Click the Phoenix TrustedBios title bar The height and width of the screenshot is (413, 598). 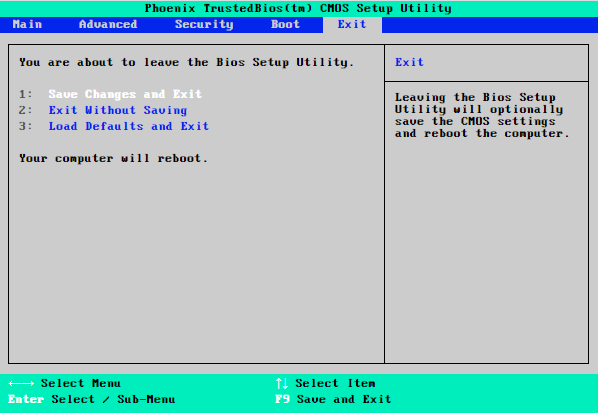point(298,8)
